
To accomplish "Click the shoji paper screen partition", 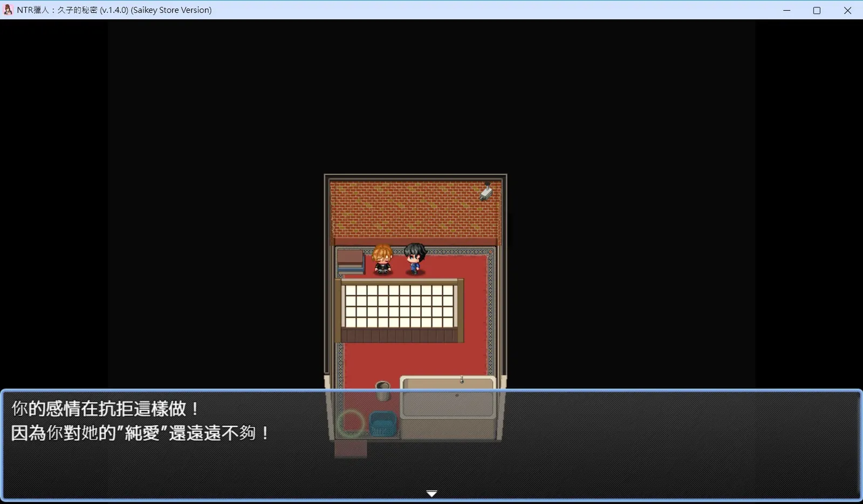I will [x=399, y=310].
